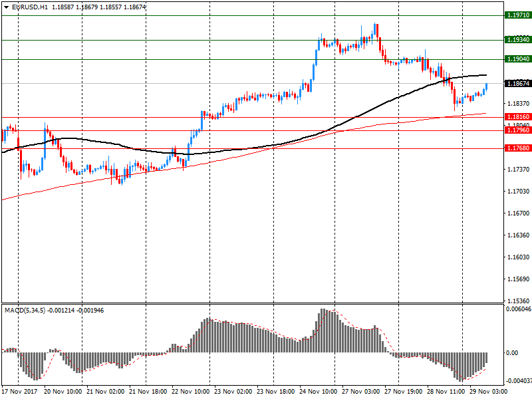Click the 1.16030 price scale value
This screenshot has height=399, width=532.
pyautogui.click(x=518, y=257)
